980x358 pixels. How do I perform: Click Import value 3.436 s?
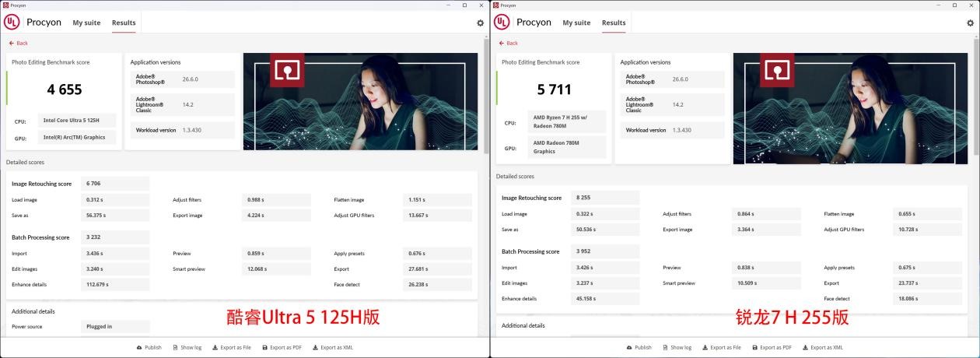[115, 253]
